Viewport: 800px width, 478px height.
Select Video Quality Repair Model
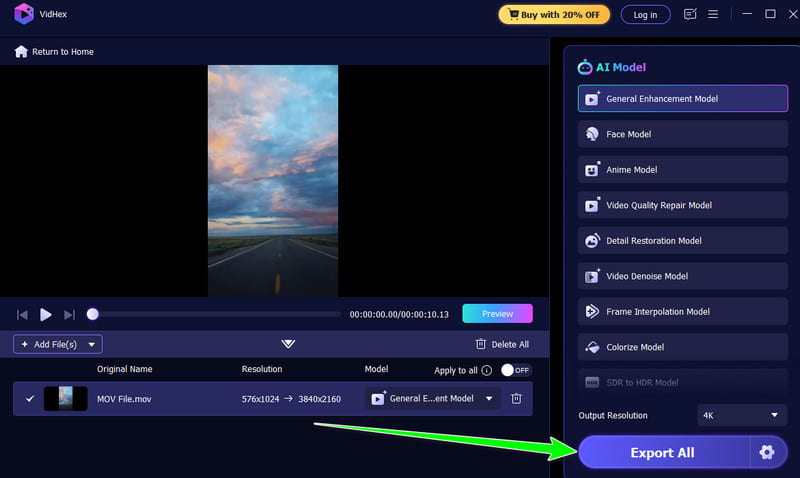point(683,205)
